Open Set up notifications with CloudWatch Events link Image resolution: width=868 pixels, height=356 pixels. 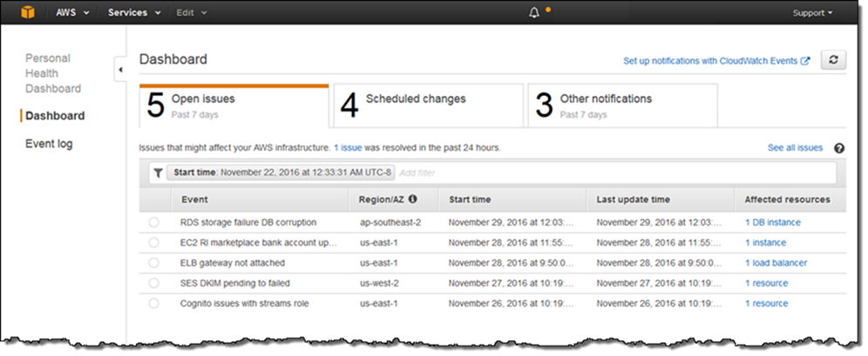(x=711, y=61)
